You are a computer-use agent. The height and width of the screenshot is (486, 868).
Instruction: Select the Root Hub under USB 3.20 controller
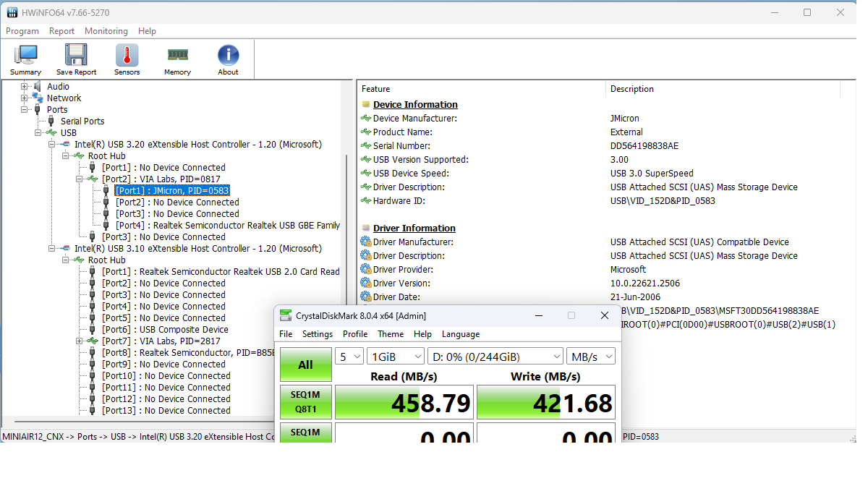[106, 156]
